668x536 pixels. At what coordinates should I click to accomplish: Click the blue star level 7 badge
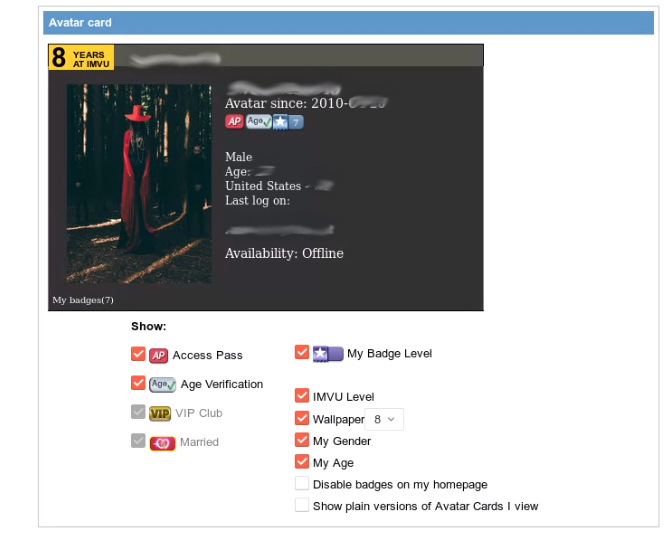tap(288, 122)
